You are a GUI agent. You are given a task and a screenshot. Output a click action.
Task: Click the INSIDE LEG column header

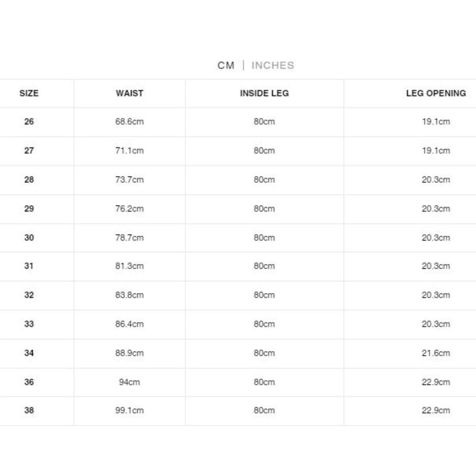point(264,93)
